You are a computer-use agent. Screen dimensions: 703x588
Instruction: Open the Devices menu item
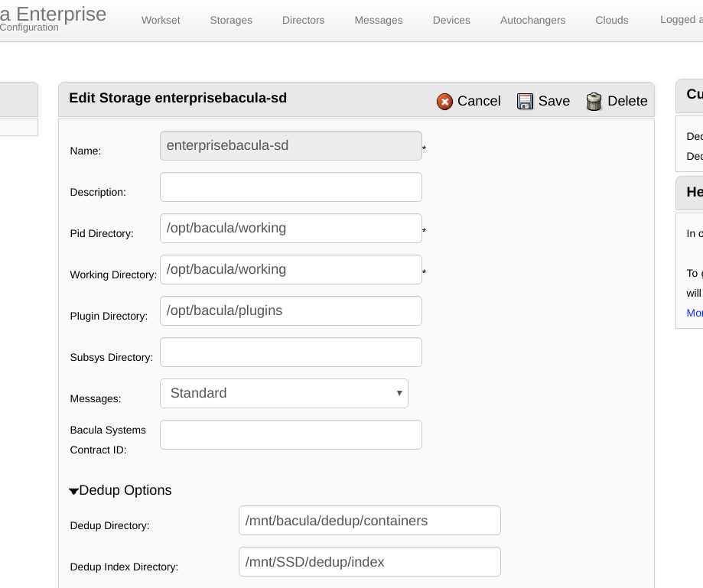(451, 20)
